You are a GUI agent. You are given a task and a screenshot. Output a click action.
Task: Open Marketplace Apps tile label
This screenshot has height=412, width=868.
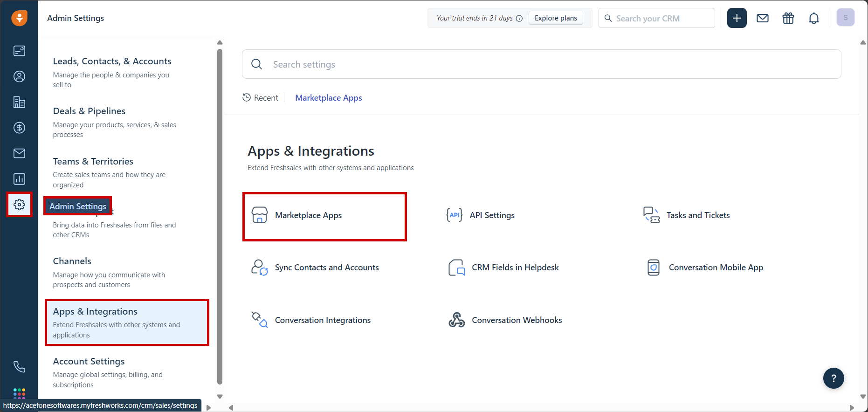coord(308,215)
